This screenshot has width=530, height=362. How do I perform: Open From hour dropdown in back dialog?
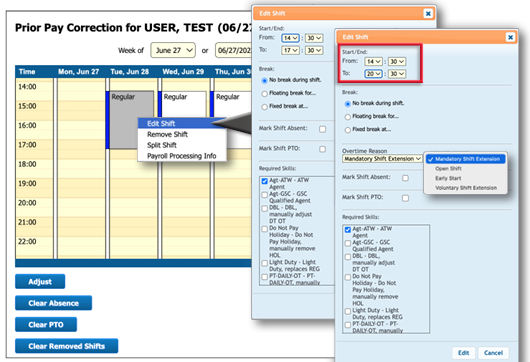point(290,38)
